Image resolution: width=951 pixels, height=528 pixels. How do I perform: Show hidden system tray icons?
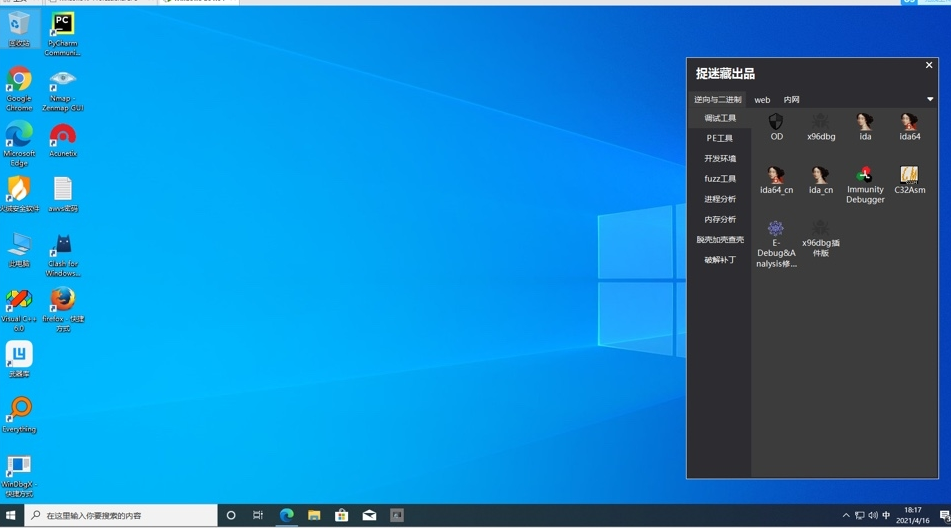(845, 515)
